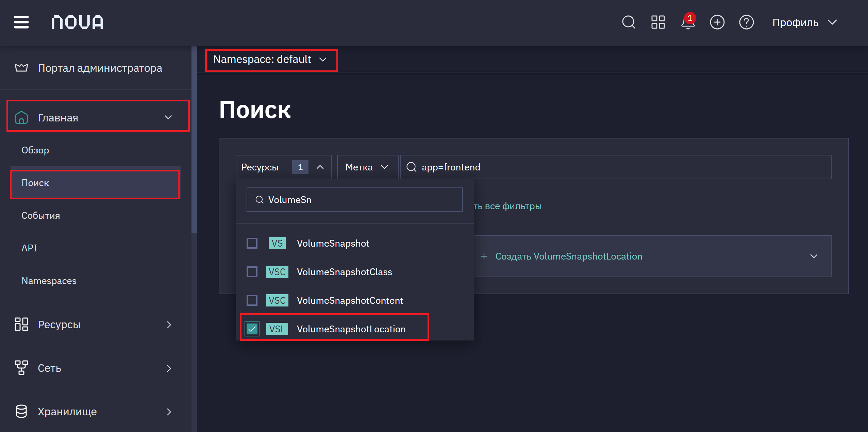Click the Ресурсы selected count badge

(300, 167)
